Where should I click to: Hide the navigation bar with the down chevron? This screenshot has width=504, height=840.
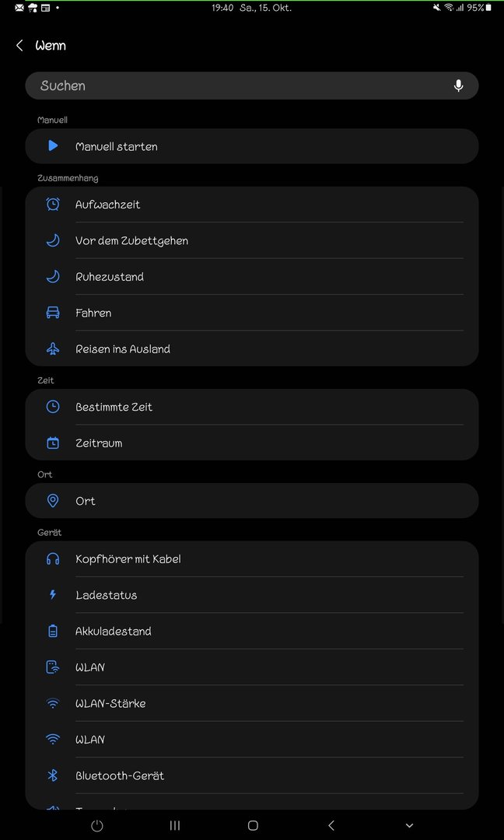click(x=409, y=825)
